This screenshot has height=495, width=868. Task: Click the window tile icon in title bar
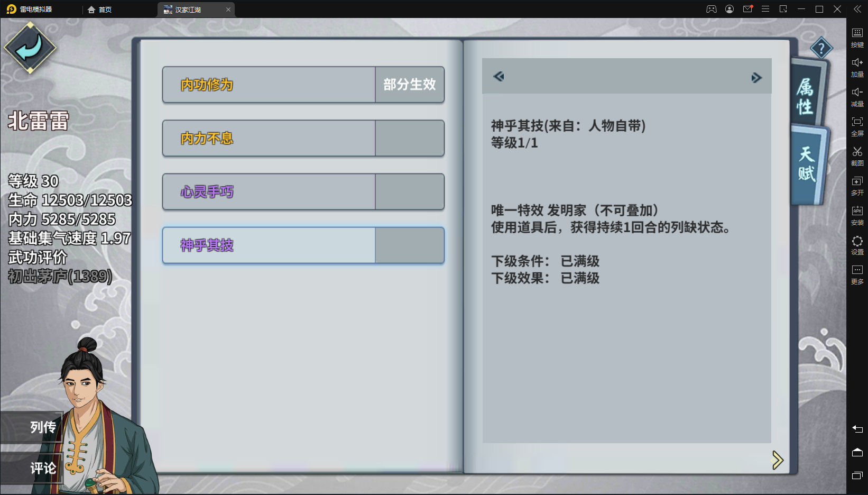pyautogui.click(x=783, y=9)
